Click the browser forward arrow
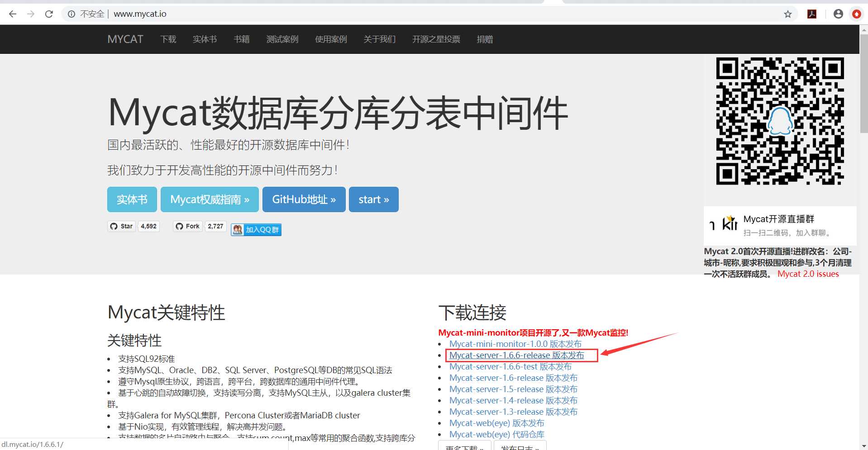 (31, 14)
